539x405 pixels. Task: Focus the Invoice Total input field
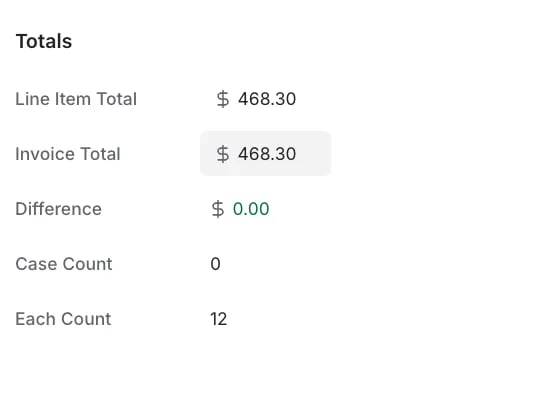click(x=265, y=153)
